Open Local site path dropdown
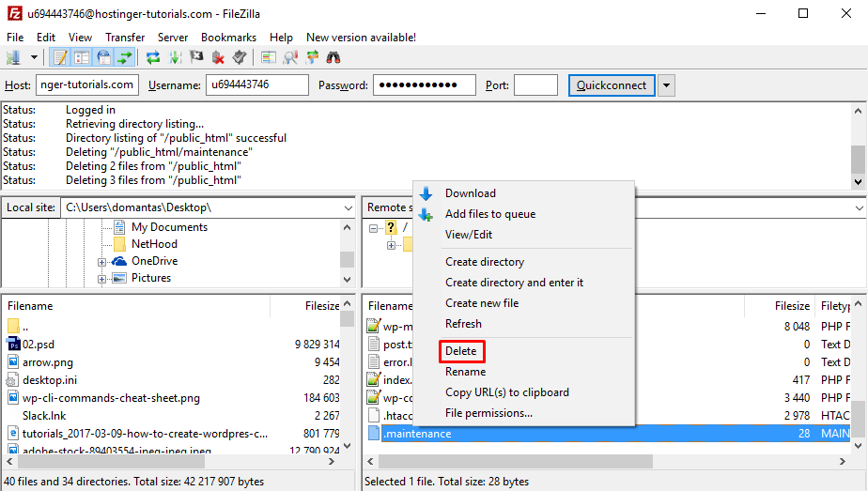868x491 pixels. click(348, 207)
